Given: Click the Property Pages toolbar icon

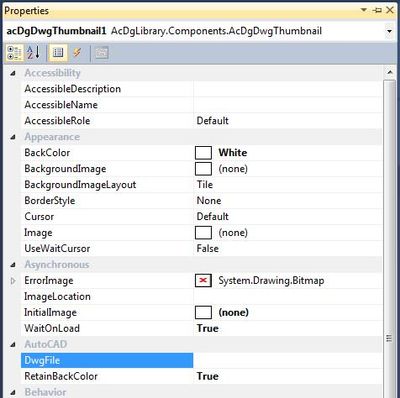Looking at the screenshot, I should pyautogui.click(x=102, y=53).
